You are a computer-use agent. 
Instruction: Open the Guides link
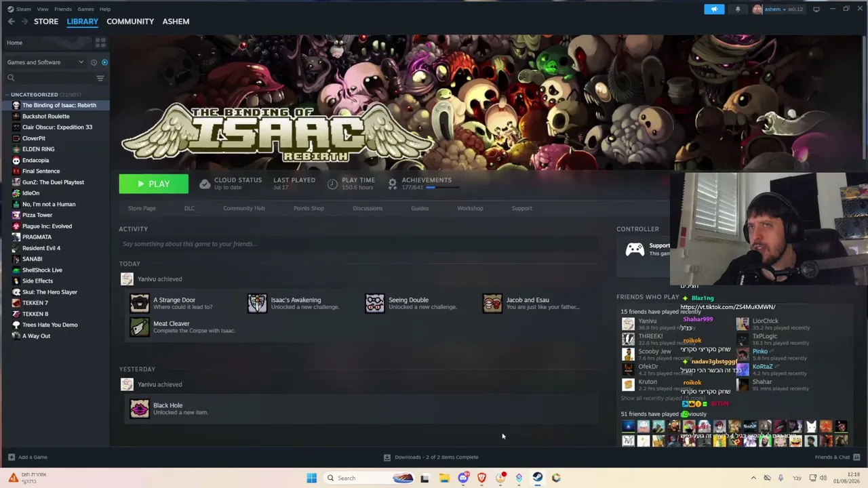420,208
